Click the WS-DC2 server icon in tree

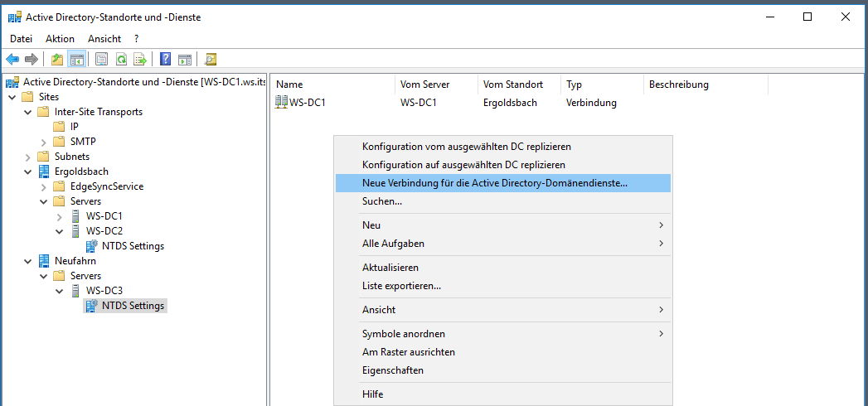coord(75,230)
